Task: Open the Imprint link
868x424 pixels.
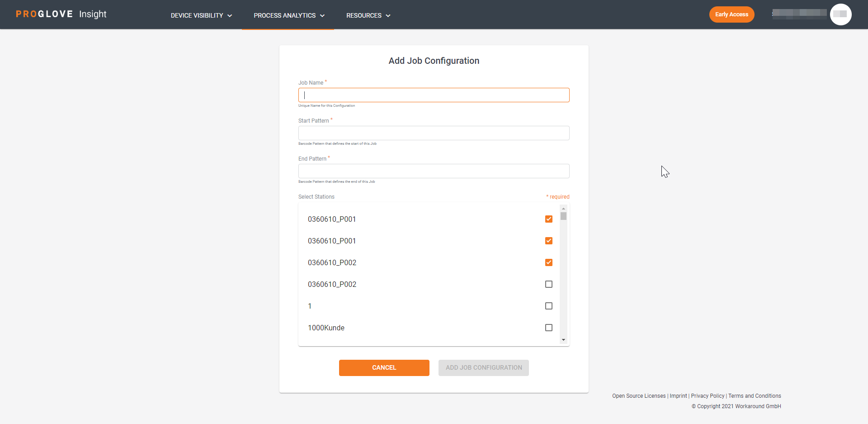Action: point(678,396)
